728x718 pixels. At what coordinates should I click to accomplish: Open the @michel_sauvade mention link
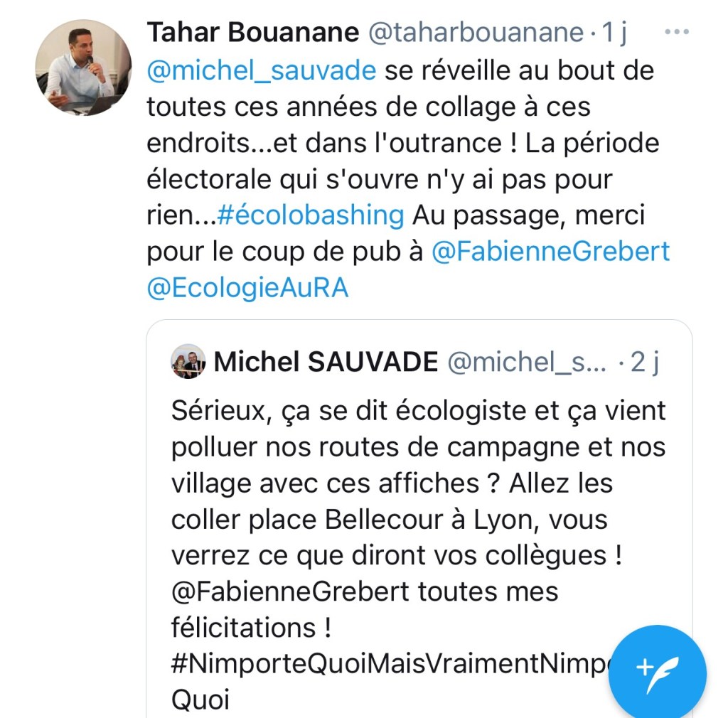coord(261,70)
